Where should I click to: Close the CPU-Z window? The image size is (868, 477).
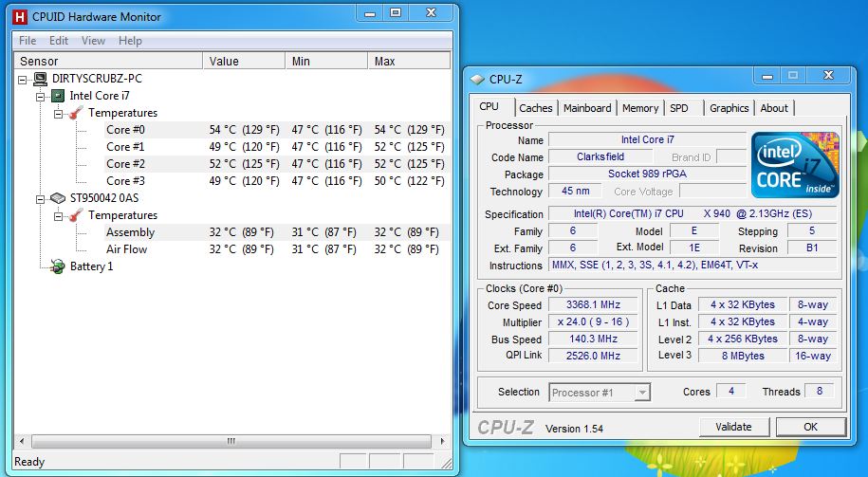[827, 75]
